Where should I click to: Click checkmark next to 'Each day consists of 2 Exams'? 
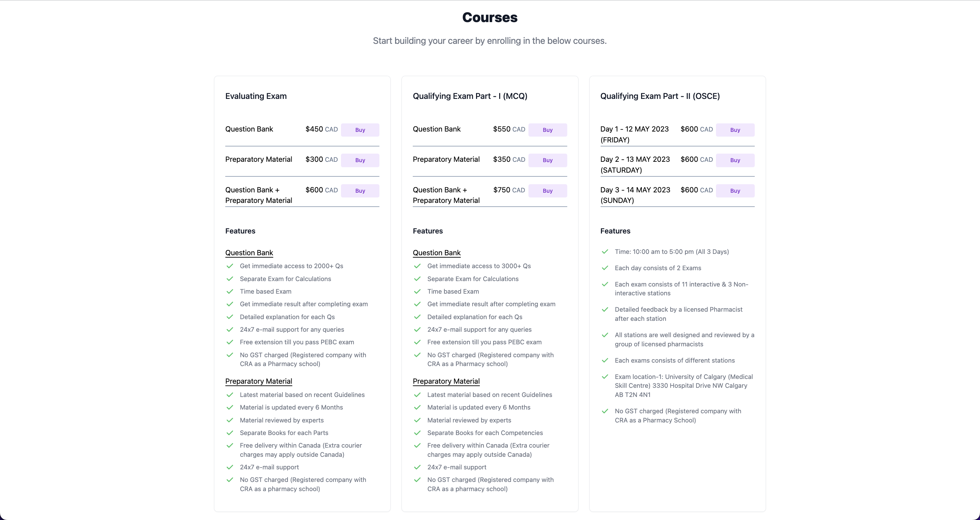click(605, 268)
